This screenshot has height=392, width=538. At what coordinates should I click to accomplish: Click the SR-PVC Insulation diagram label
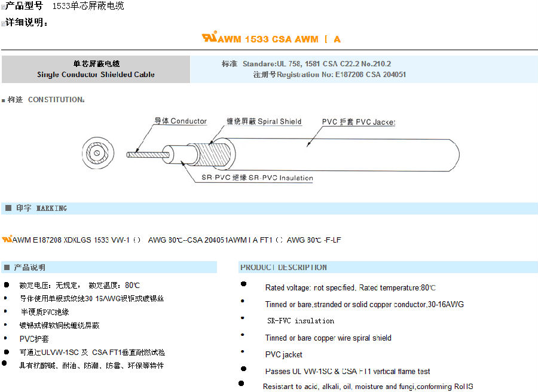[257, 177]
